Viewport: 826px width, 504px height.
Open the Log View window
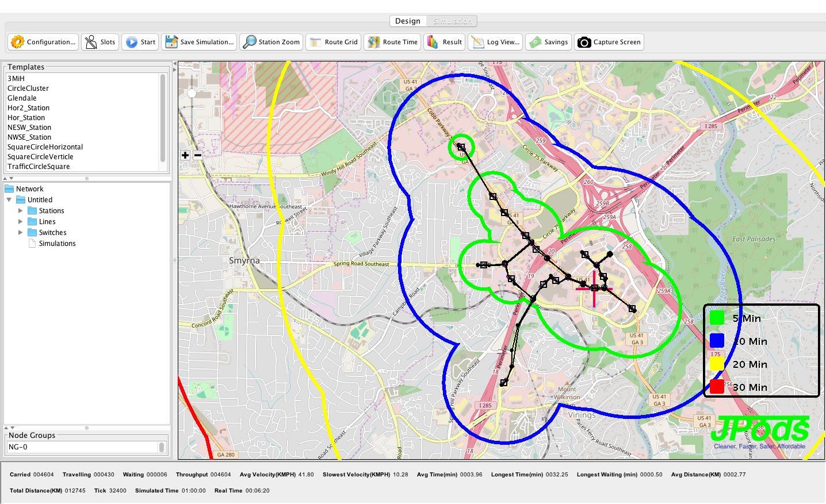495,42
